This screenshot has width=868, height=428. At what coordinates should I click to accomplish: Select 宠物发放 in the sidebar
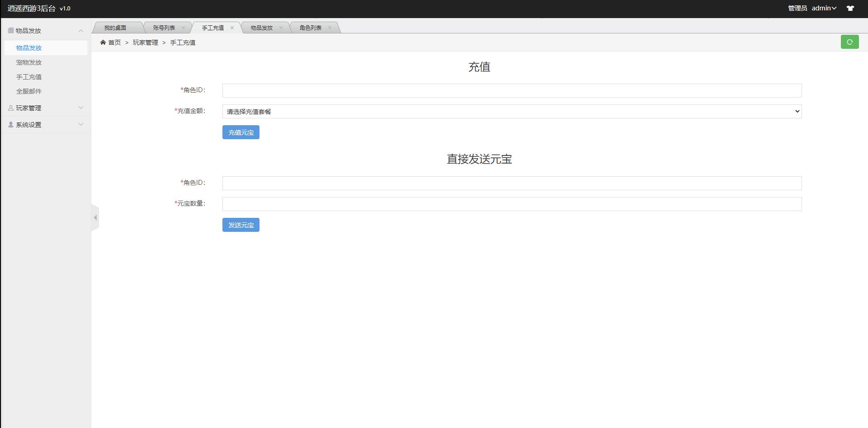pos(28,62)
